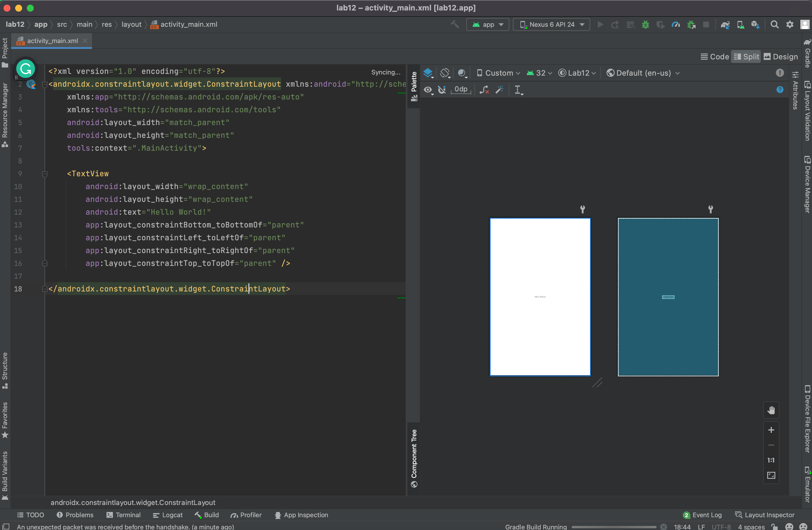This screenshot has width=812, height=530.
Task: Toggle the Attributes side panel
Action: point(795,90)
